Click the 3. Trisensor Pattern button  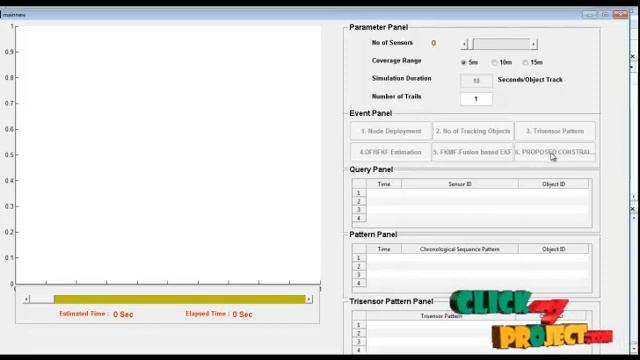(x=555, y=131)
